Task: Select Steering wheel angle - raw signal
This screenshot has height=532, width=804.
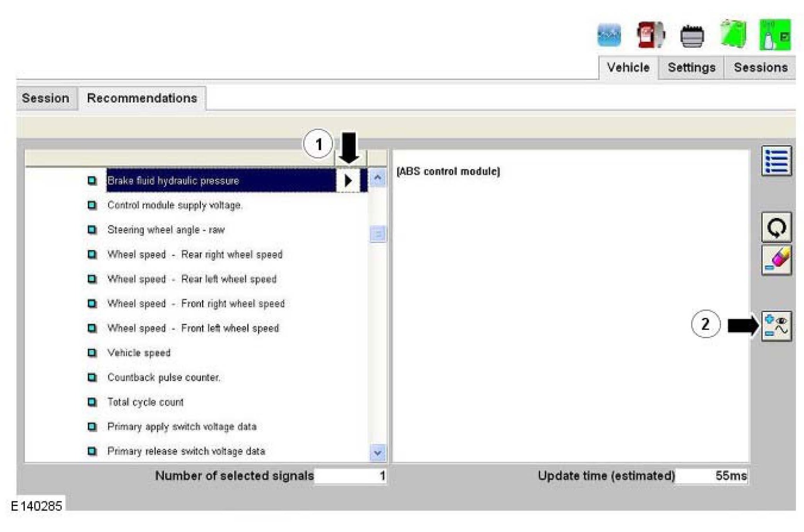Action: pyautogui.click(x=166, y=230)
